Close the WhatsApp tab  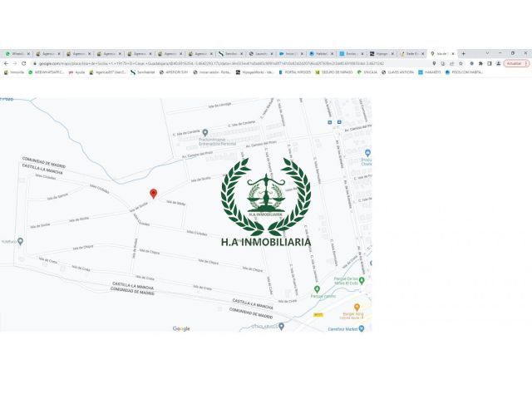(x=28, y=53)
